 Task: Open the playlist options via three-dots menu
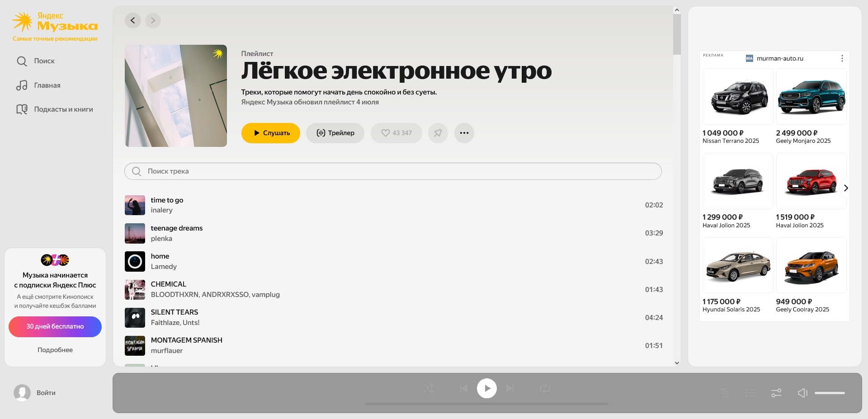(x=464, y=133)
